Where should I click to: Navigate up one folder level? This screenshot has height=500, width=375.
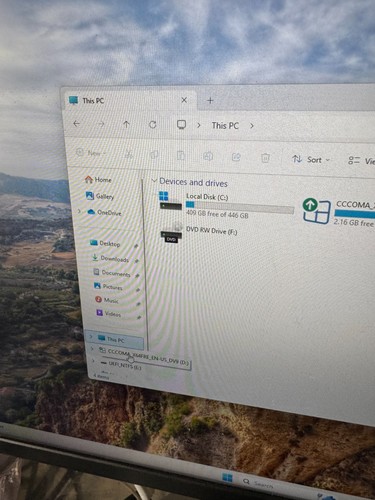tap(126, 124)
